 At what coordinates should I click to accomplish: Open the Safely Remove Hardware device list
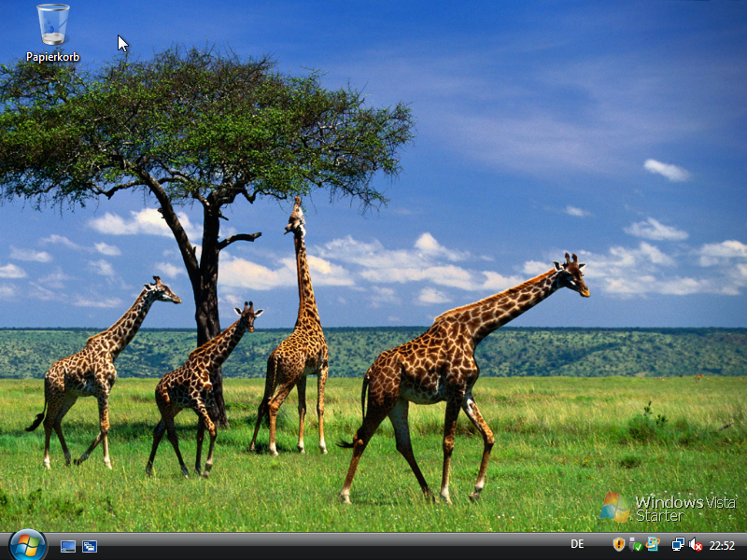click(634, 544)
